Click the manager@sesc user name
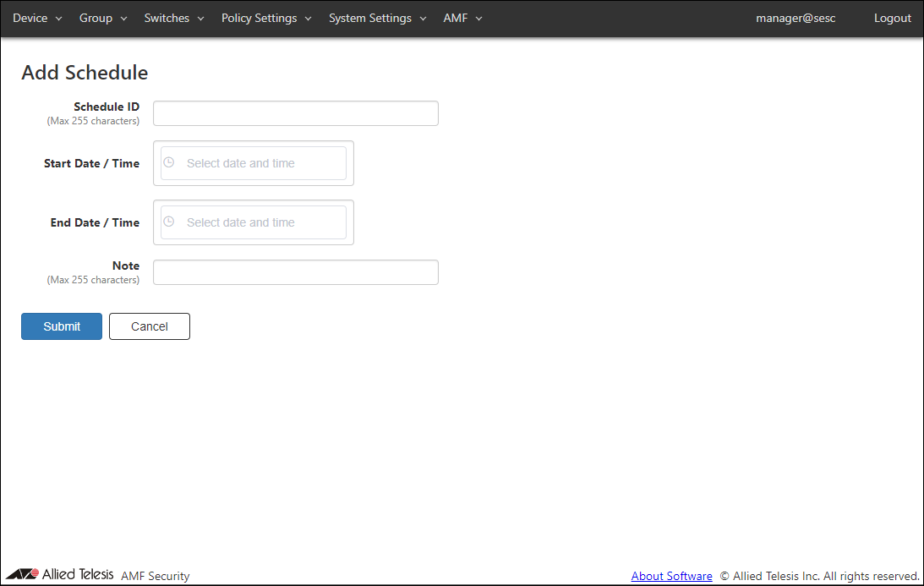The height and width of the screenshot is (586, 924). coord(796,18)
